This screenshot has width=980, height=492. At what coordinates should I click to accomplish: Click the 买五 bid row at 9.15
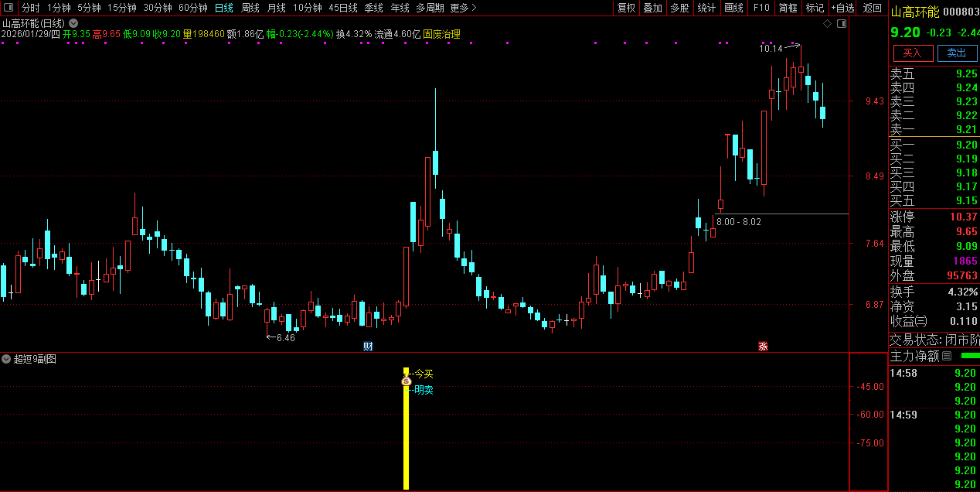[x=934, y=200]
